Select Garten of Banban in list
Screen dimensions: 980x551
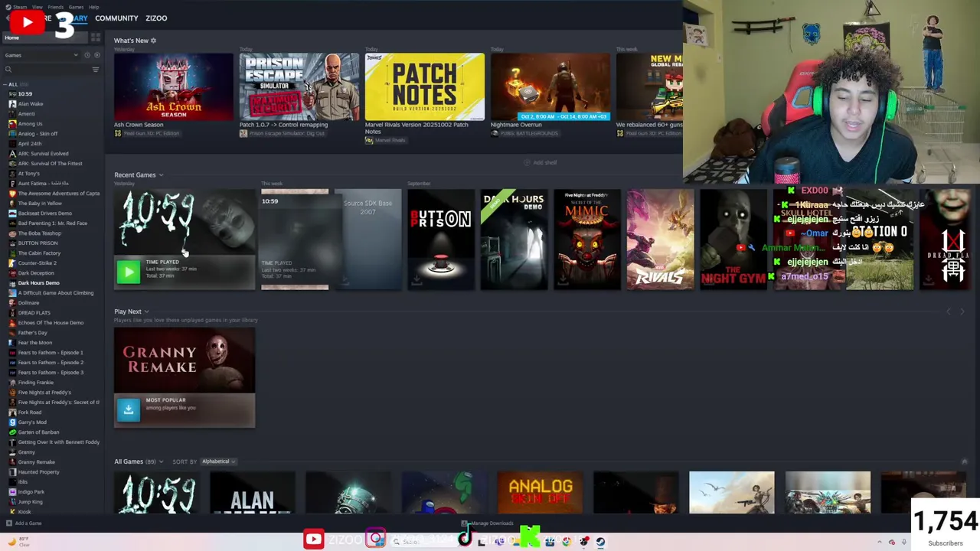click(x=38, y=432)
